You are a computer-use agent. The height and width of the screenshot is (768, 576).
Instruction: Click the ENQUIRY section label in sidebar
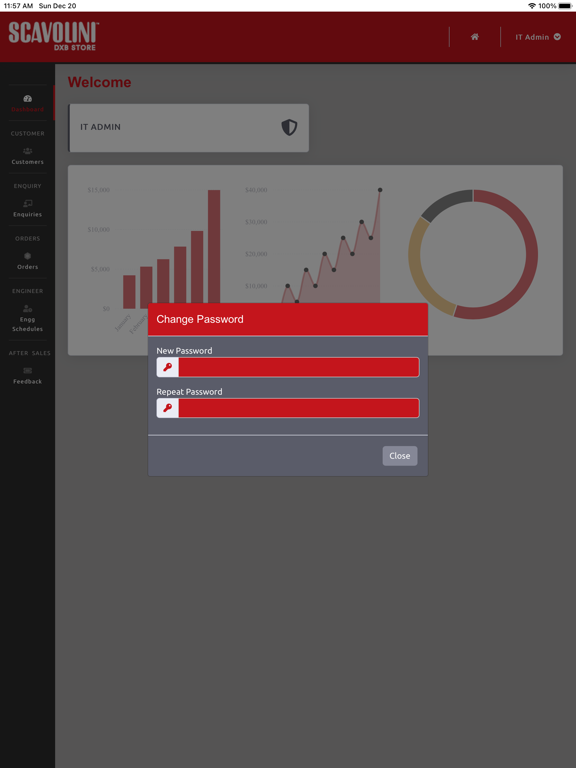pyautogui.click(x=27, y=186)
